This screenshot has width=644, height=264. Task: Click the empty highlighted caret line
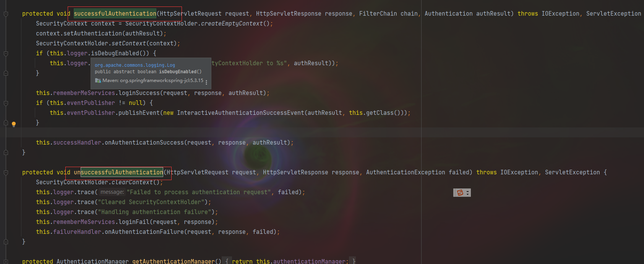click(322, 133)
